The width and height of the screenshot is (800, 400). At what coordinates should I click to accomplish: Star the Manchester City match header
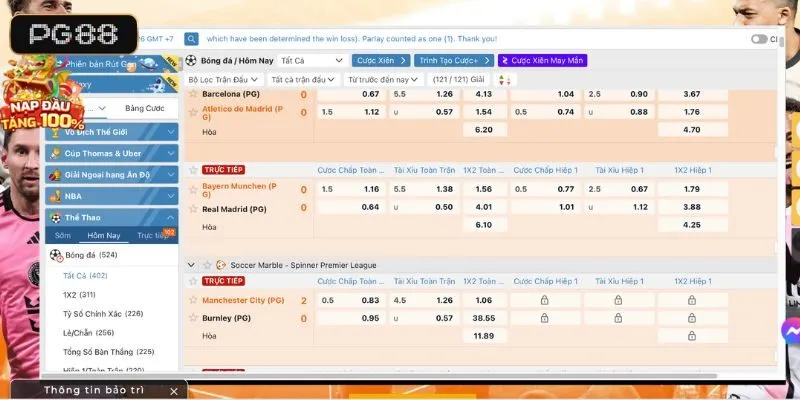pyautogui.click(x=193, y=281)
